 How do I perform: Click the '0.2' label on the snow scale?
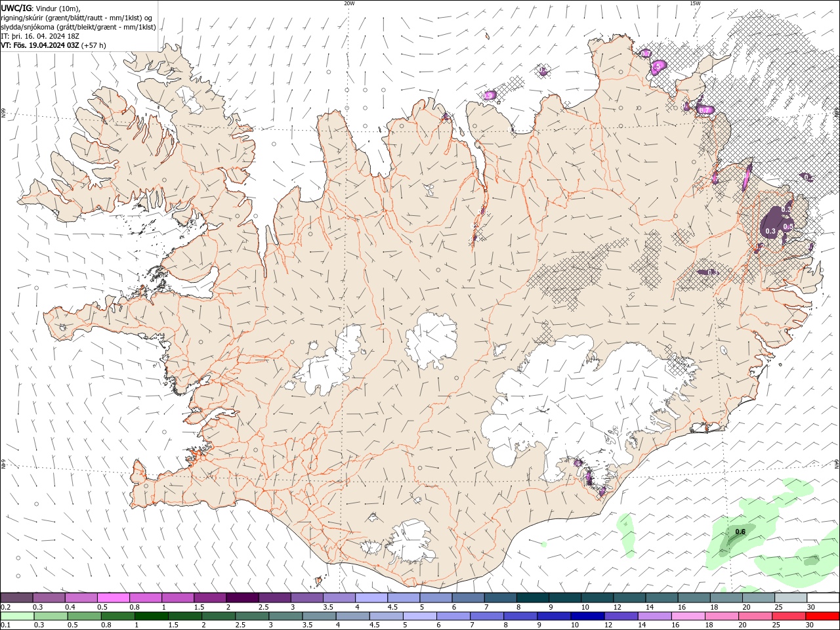coord(5,607)
